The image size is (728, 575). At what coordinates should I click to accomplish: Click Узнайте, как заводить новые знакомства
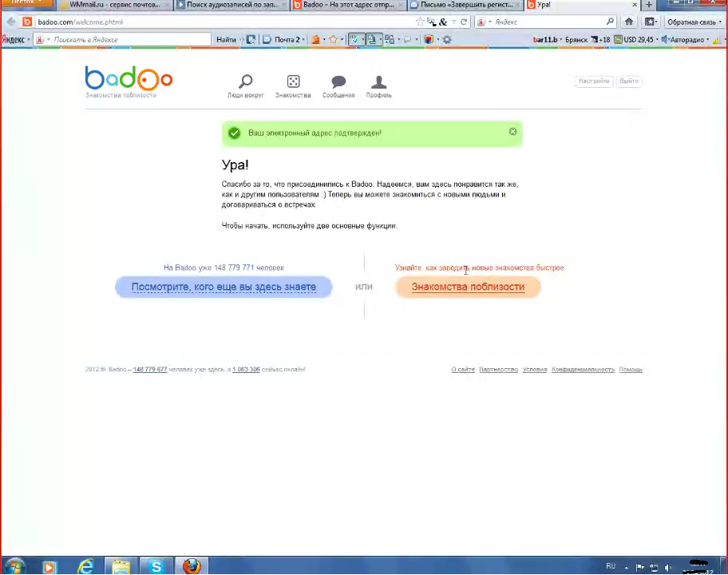[x=479, y=268]
